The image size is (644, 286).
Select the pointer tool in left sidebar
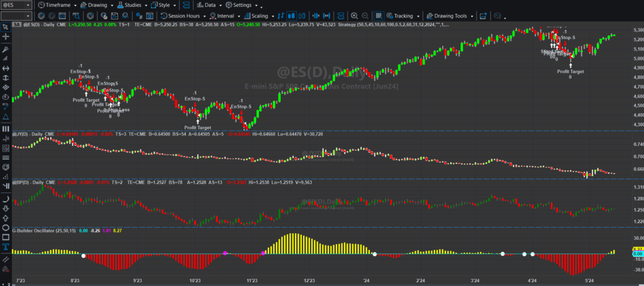(6, 26)
